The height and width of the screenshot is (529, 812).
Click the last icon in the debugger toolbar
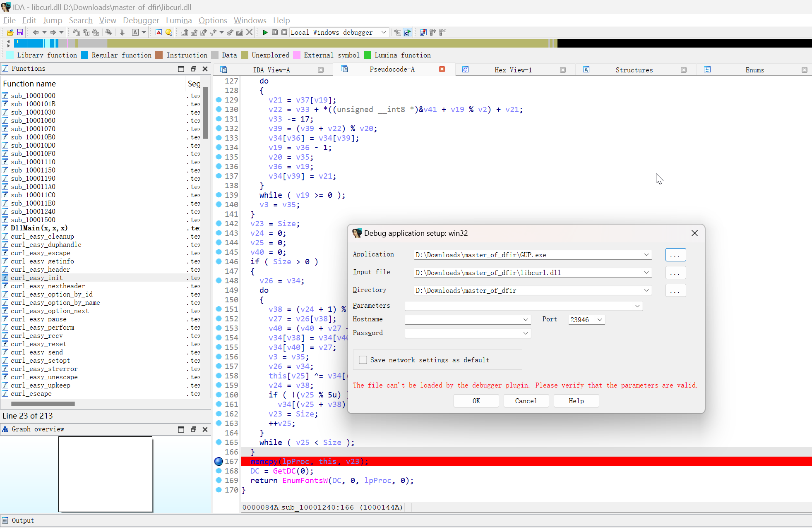click(x=442, y=32)
